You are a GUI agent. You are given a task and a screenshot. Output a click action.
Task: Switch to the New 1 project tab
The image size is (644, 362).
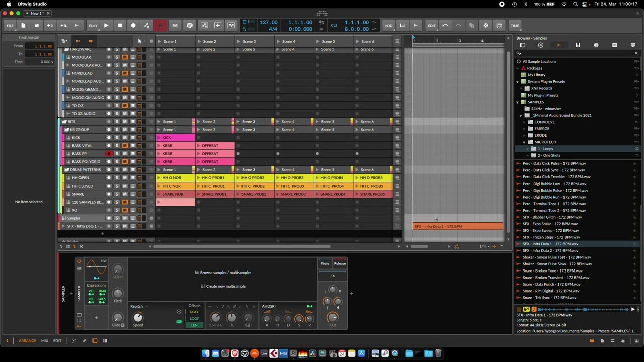[x=37, y=13]
